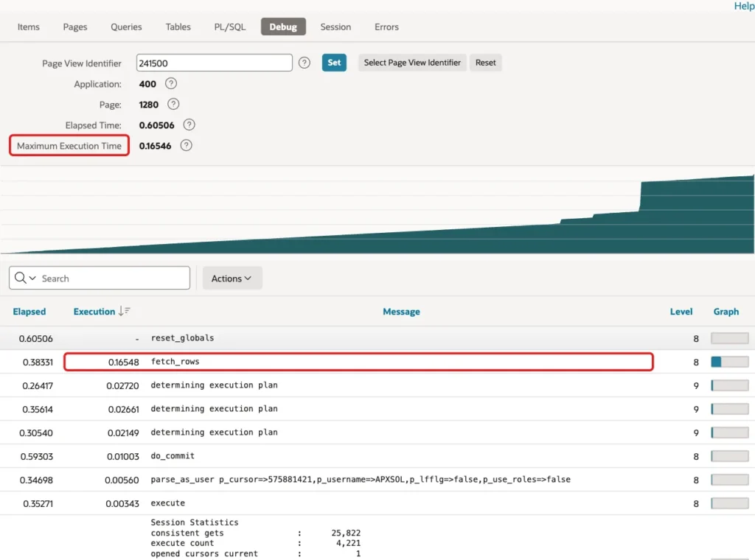Open the Queries tab
The image size is (755, 560).
click(x=126, y=27)
